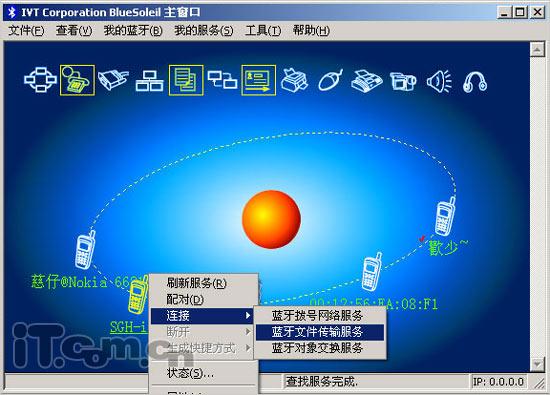Click the vertical scrollbar up arrow
This screenshot has height=395, width=550.
tap(537, 50)
